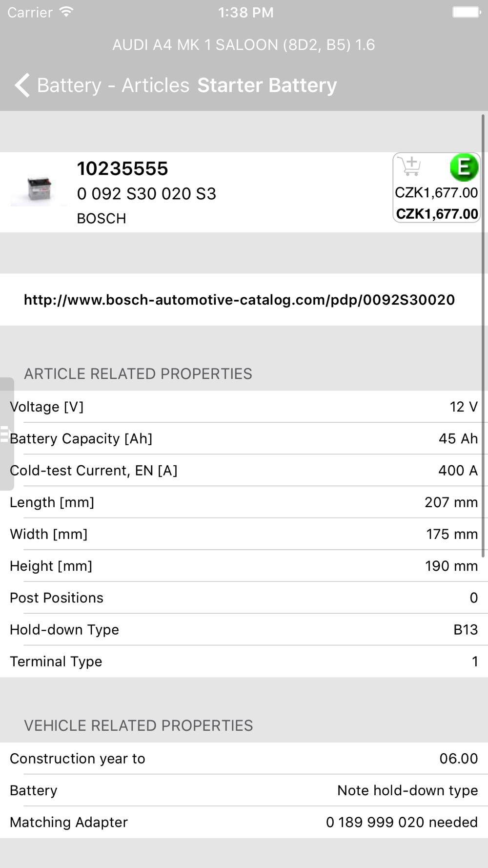
Task: Tap the Audi A4 vehicle title
Action: (244, 45)
